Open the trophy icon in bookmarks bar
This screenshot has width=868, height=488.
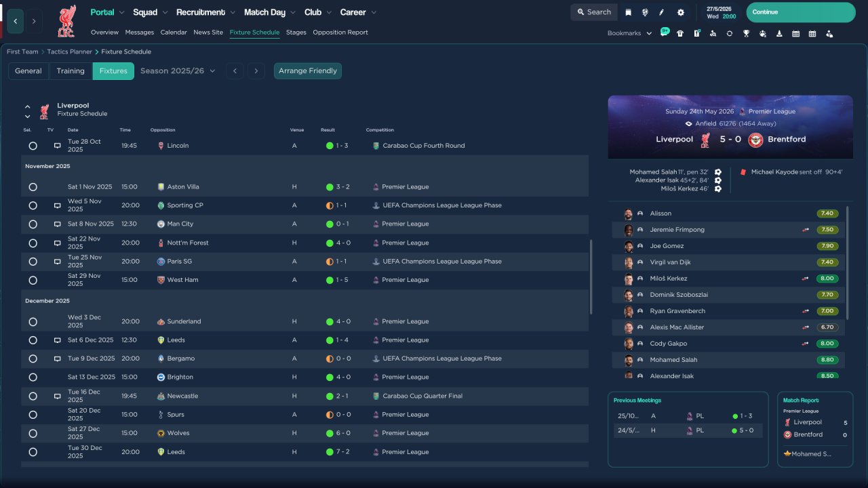coord(746,33)
